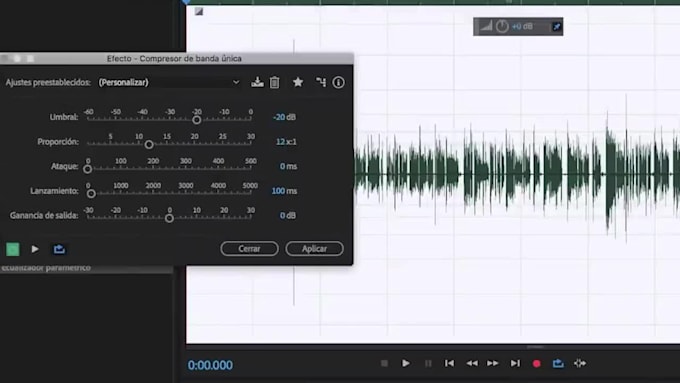Screen dimensions: 680x383
Task: Click the fade-in handle at waveform top-left
Action: [x=199, y=12]
